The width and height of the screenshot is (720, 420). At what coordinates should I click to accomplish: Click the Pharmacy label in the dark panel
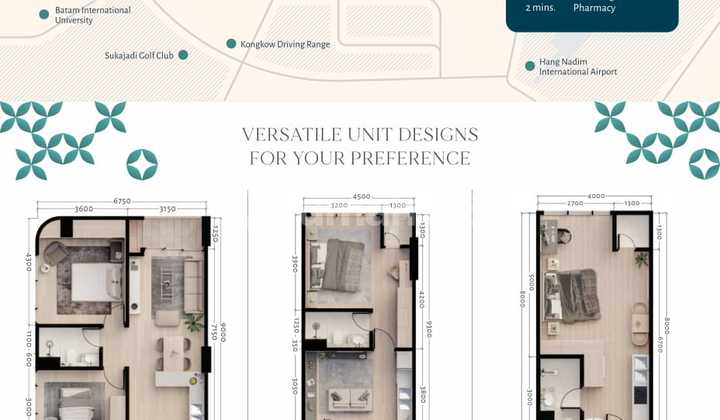point(594,8)
